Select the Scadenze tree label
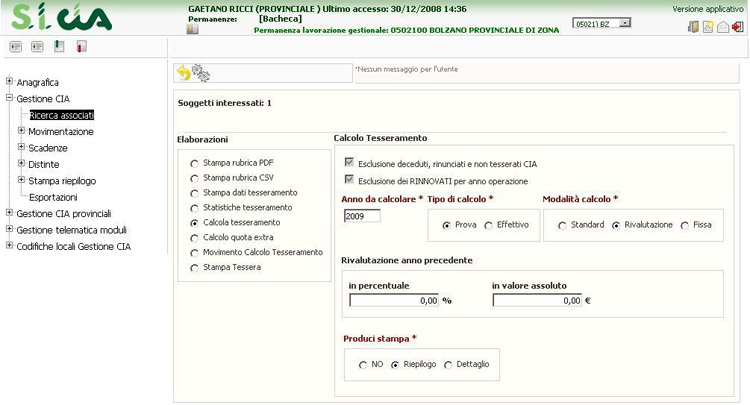 click(48, 148)
